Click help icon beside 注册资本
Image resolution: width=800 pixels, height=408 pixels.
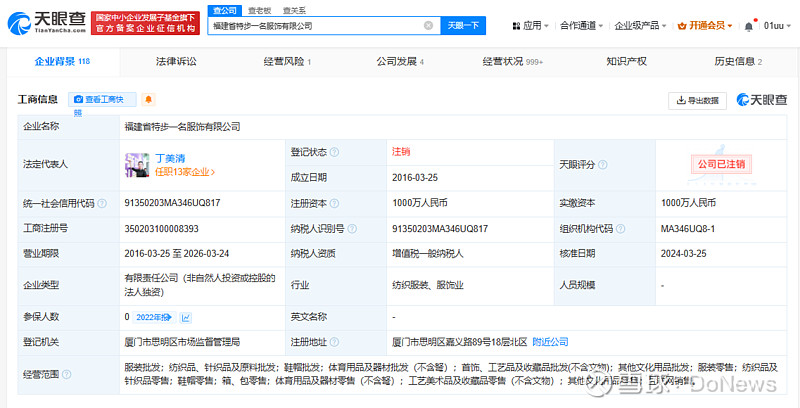[x=334, y=203]
